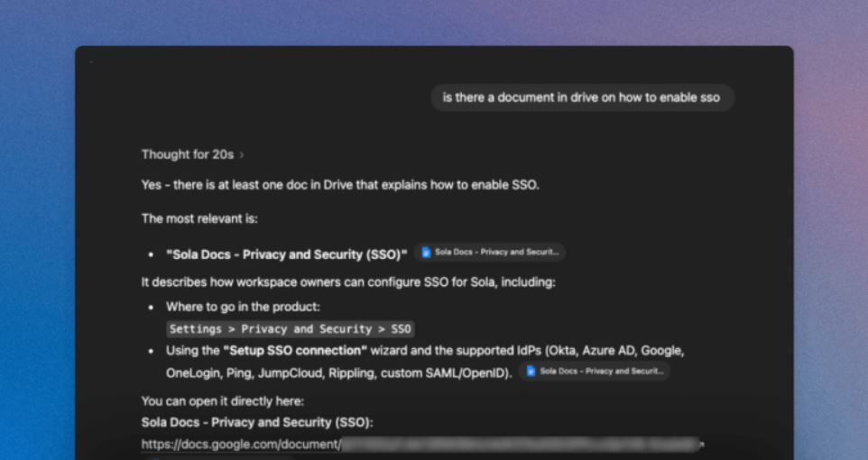Click the 'Yes - there is at least one doc' sentence

click(340, 185)
